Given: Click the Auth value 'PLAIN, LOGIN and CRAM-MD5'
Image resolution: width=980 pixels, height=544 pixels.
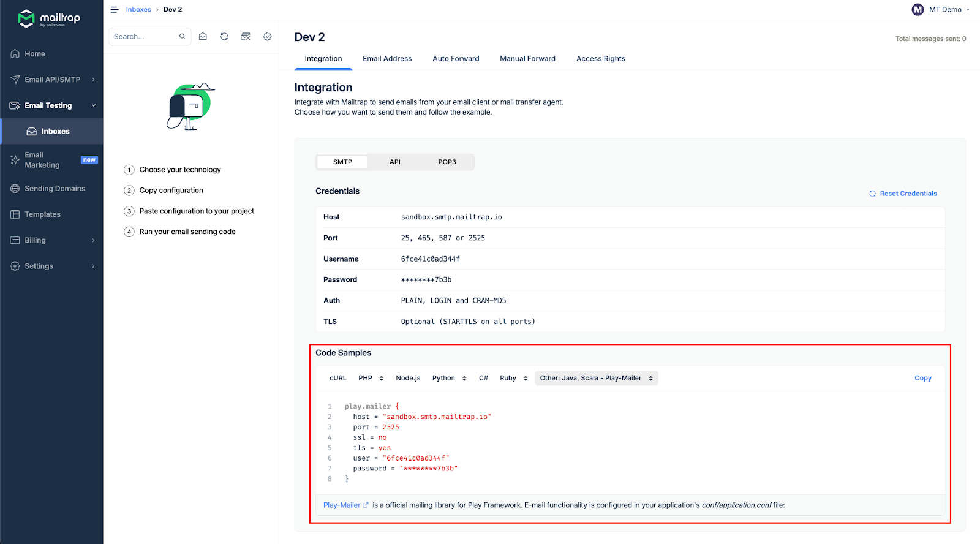Looking at the screenshot, I should pyautogui.click(x=453, y=301).
